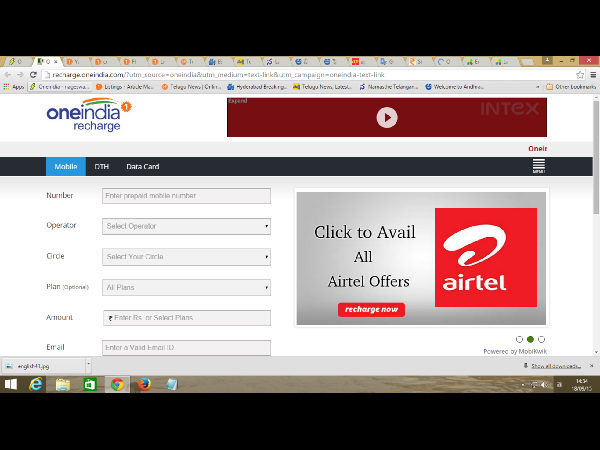
Task: Open Internet Explorer from the taskbar
Action: tap(38, 384)
